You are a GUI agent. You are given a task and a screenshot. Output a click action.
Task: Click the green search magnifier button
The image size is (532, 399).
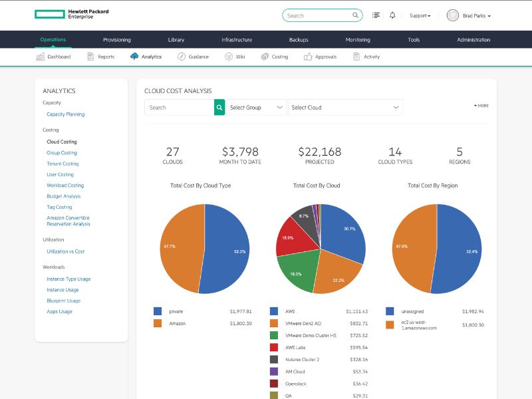219,106
